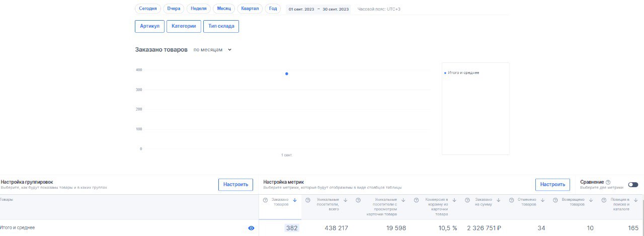Click the Тип склада filter button

point(221,26)
